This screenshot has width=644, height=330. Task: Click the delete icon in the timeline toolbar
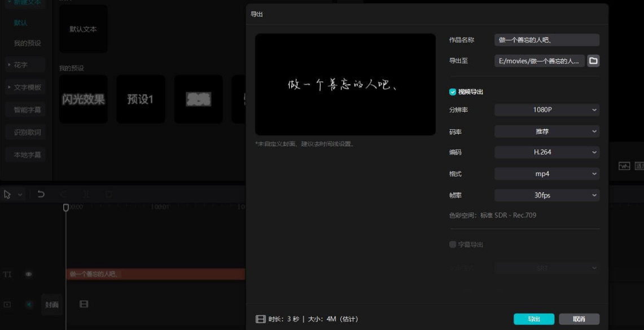click(109, 193)
